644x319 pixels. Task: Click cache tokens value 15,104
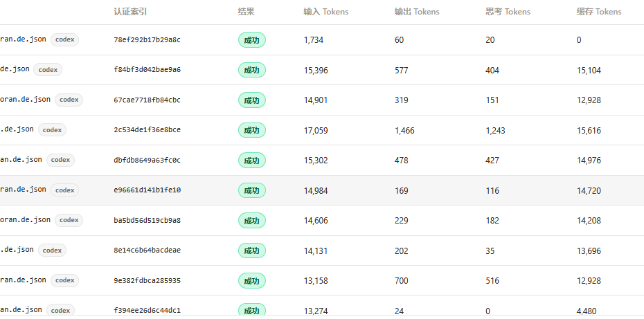point(589,70)
